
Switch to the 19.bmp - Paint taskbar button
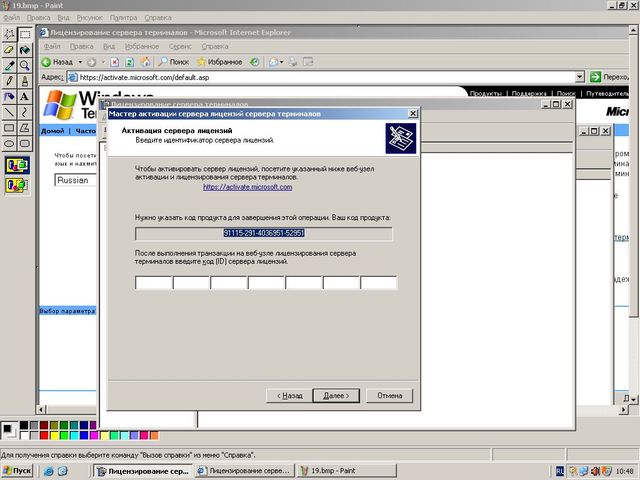point(348,471)
